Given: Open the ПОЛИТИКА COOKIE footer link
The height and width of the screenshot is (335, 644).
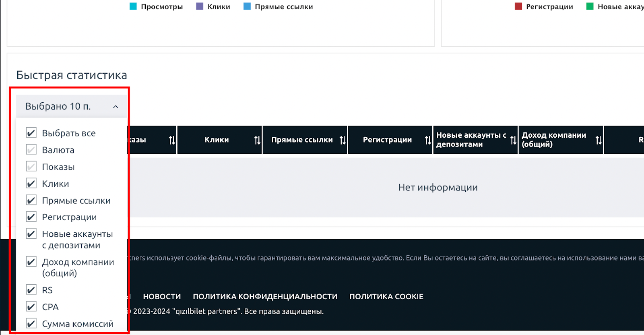Looking at the screenshot, I should pos(386,296).
